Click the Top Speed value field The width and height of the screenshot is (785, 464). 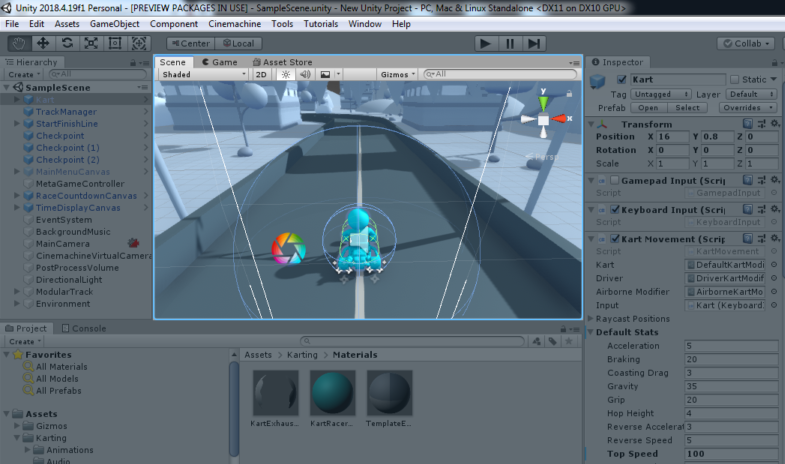(x=730, y=453)
